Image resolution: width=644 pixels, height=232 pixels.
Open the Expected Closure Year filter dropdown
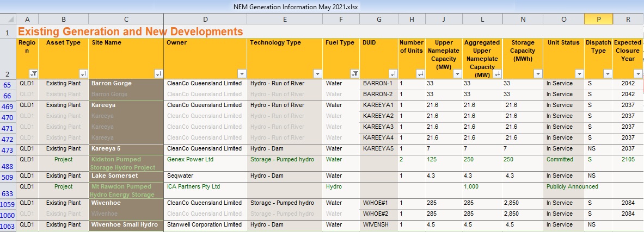pyautogui.click(x=638, y=74)
